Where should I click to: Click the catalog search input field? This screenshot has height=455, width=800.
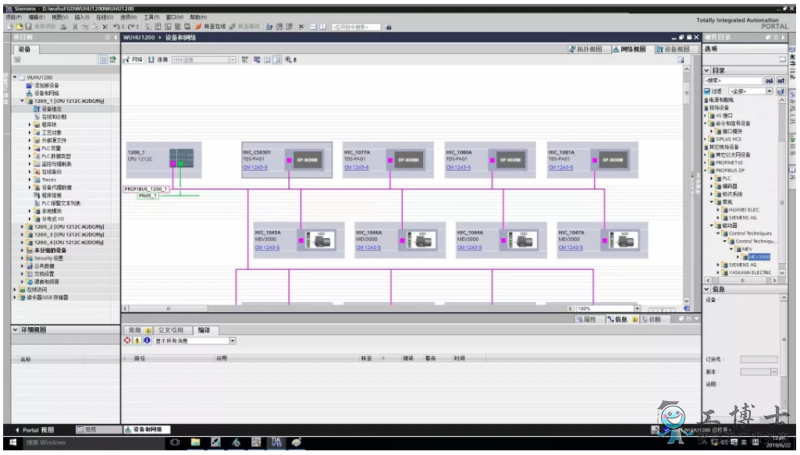(733, 81)
